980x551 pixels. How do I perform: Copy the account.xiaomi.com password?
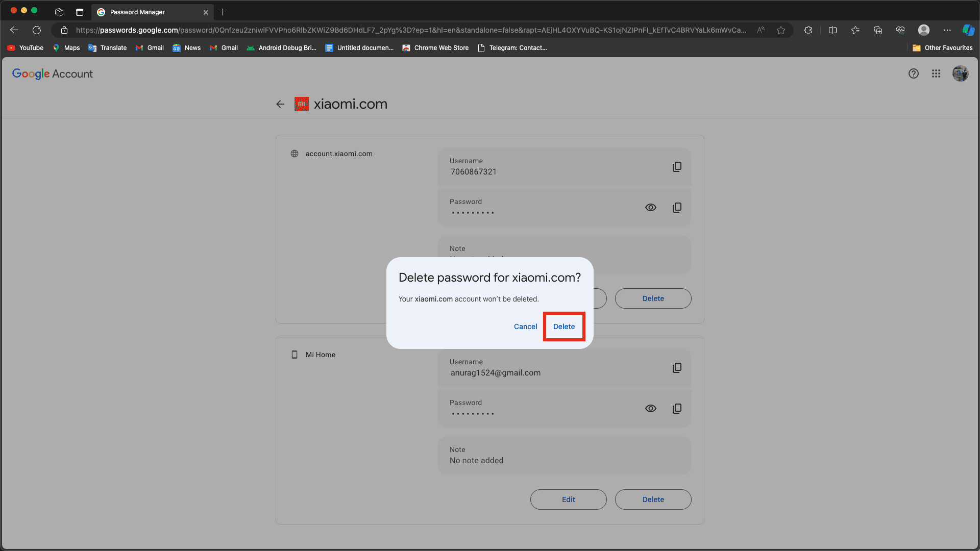point(677,208)
